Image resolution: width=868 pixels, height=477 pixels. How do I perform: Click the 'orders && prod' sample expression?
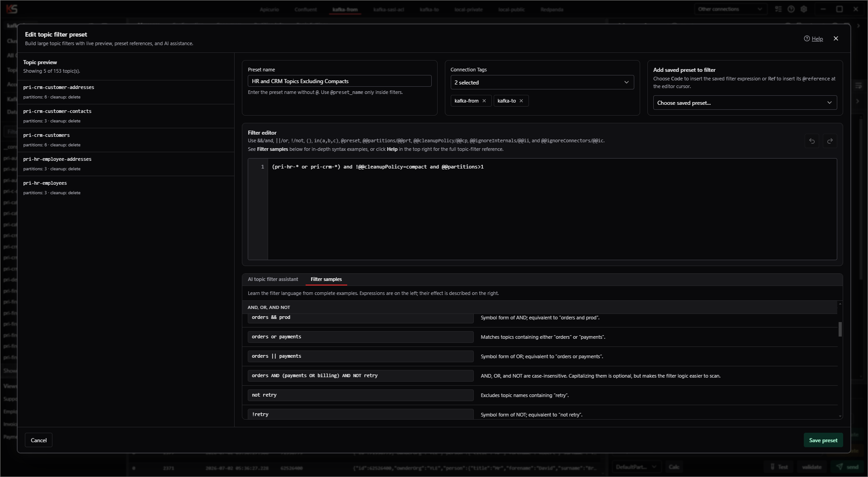tap(360, 318)
